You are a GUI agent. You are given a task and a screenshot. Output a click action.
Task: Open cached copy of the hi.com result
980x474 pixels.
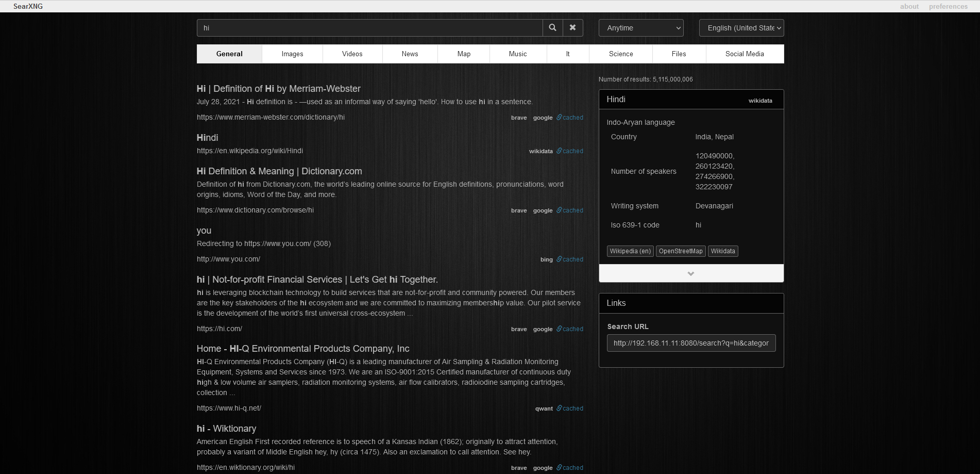570,329
